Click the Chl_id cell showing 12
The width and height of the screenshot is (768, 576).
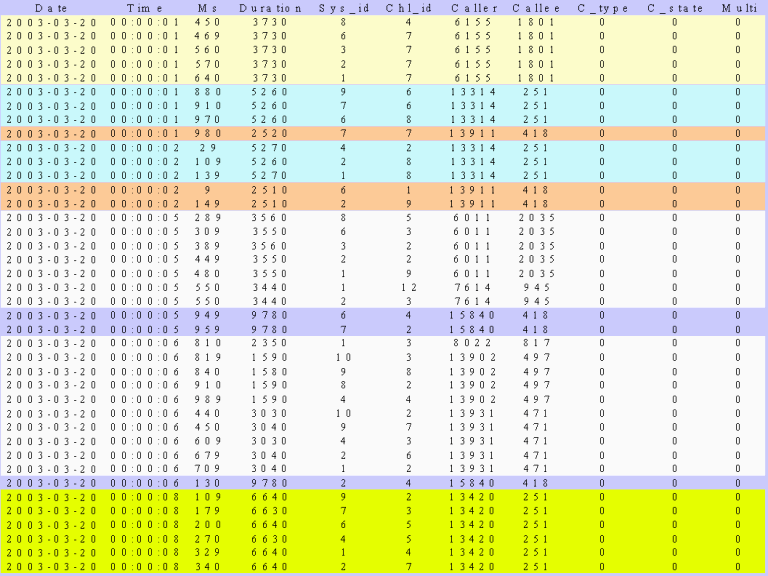tap(408, 286)
